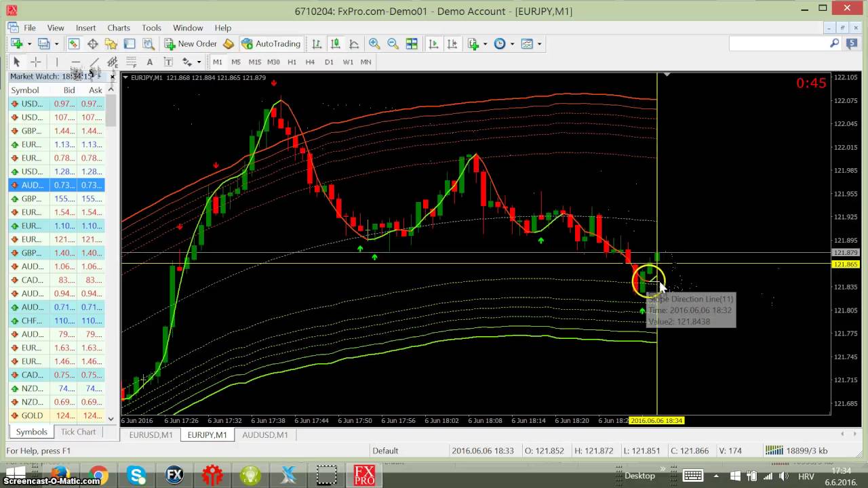Select the Fibonacci Retracement tool
The image size is (868, 488).
131,62
